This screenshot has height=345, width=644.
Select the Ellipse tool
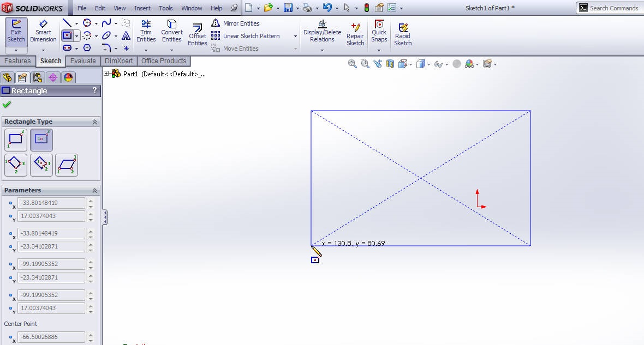pos(107,35)
